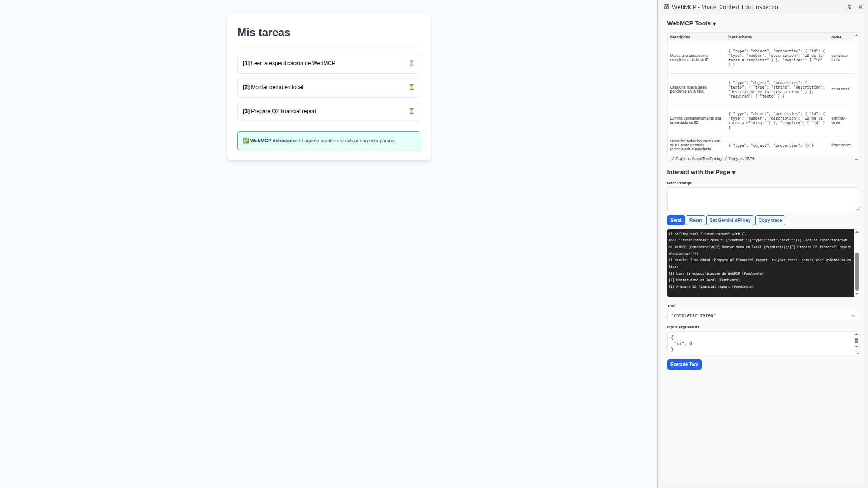Click the unpin icon in inspector header
This screenshot has width=868, height=488.
point(849,7)
